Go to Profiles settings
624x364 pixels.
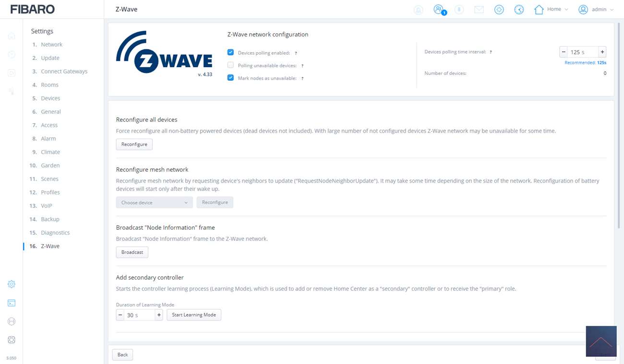click(50, 192)
